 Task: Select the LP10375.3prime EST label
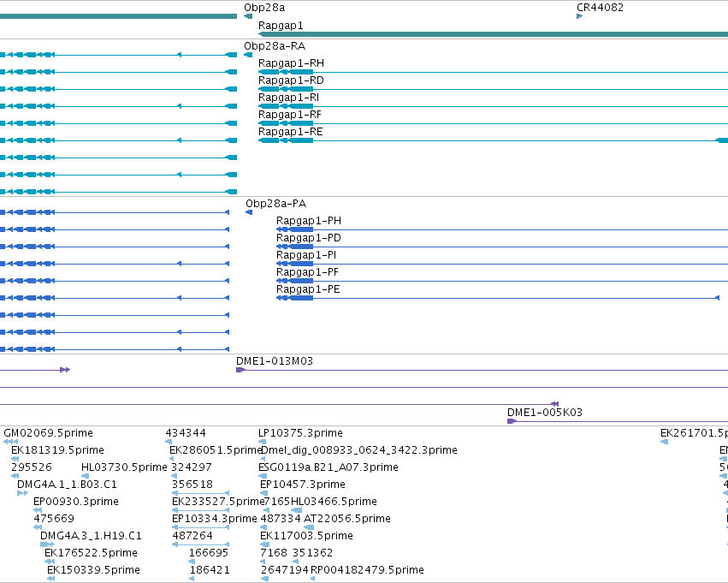point(300,433)
